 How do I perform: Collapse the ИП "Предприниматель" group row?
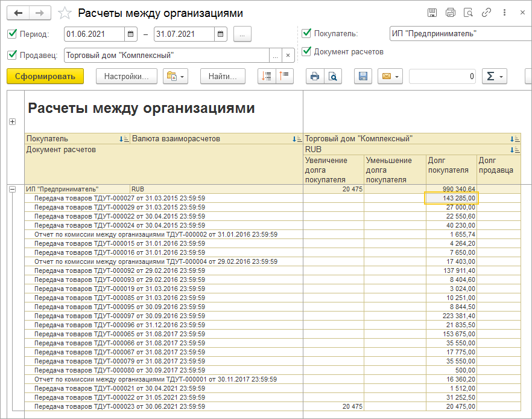click(x=12, y=189)
